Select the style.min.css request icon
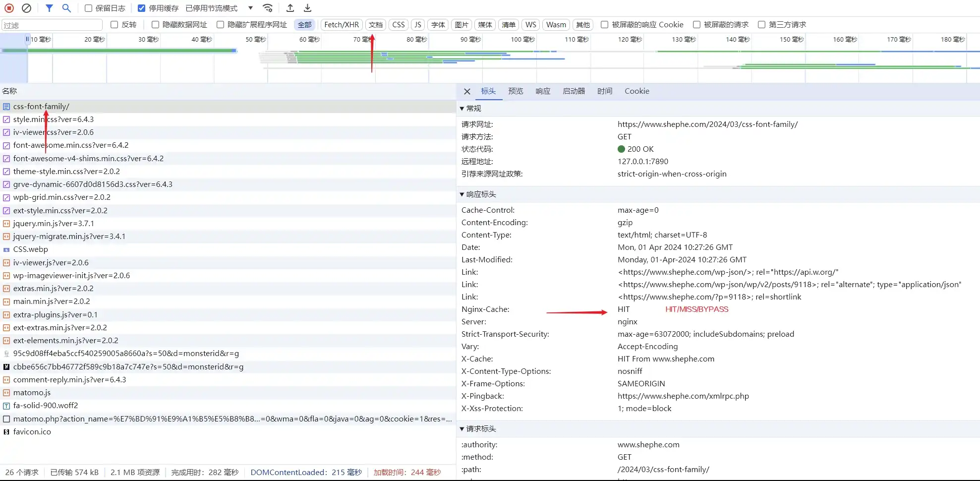The height and width of the screenshot is (481, 980). [x=6, y=119]
